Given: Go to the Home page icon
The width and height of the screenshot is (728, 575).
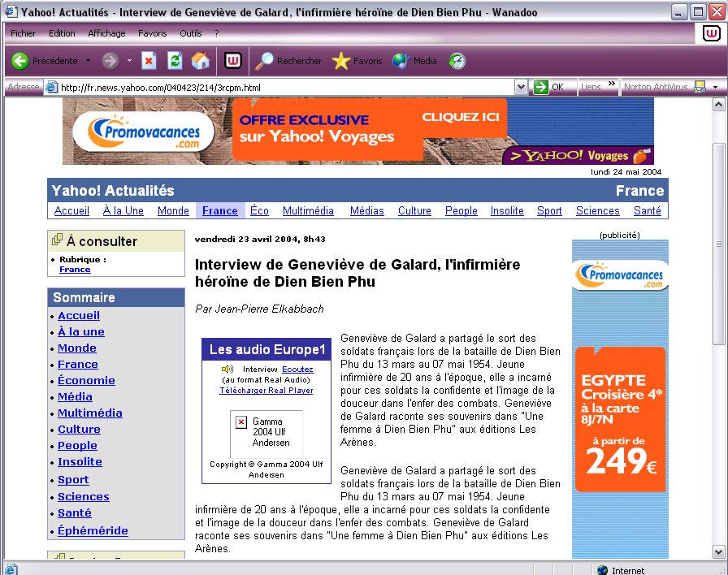Looking at the screenshot, I should click(200, 61).
